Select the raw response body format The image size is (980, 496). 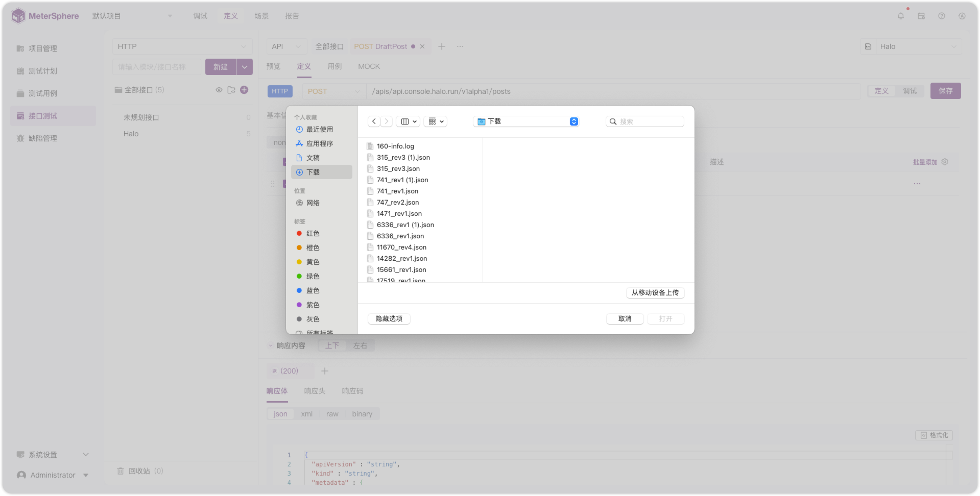pyautogui.click(x=332, y=414)
